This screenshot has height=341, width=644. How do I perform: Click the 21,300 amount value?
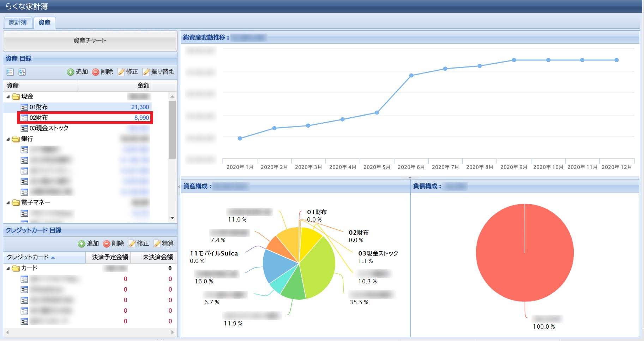(140, 107)
